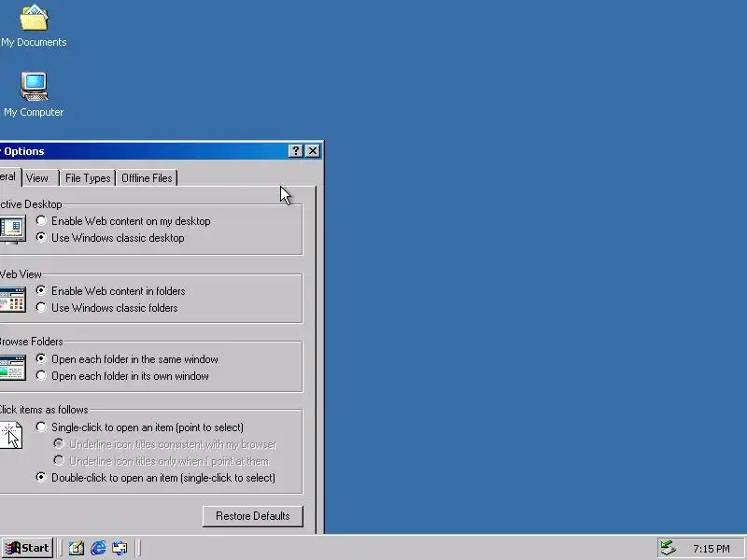The width and height of the screenshot is (747, 560).
Task: Open the File Types tab
Action: 88,178
